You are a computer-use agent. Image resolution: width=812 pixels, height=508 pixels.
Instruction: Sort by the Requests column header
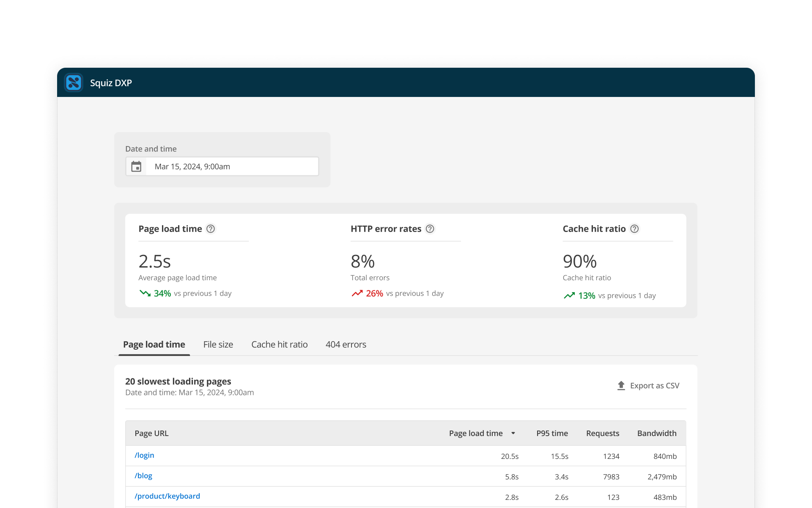pos(603,433)
